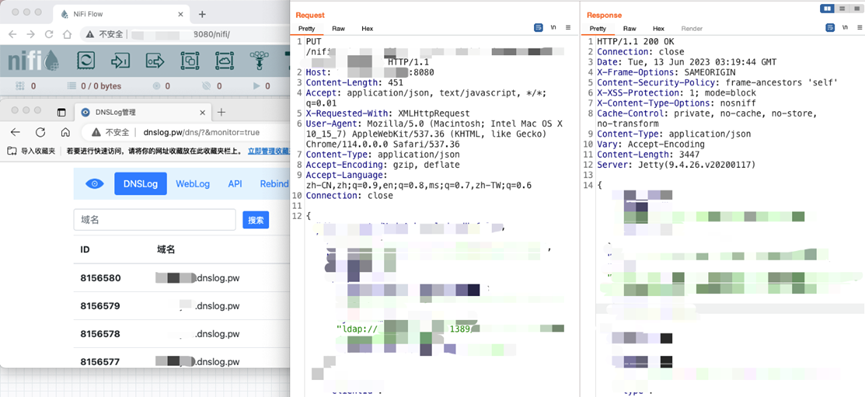The image size is (865, 397).
Task: Open the 立即管理收藏夹 link
Action: (x=269, y=151)
